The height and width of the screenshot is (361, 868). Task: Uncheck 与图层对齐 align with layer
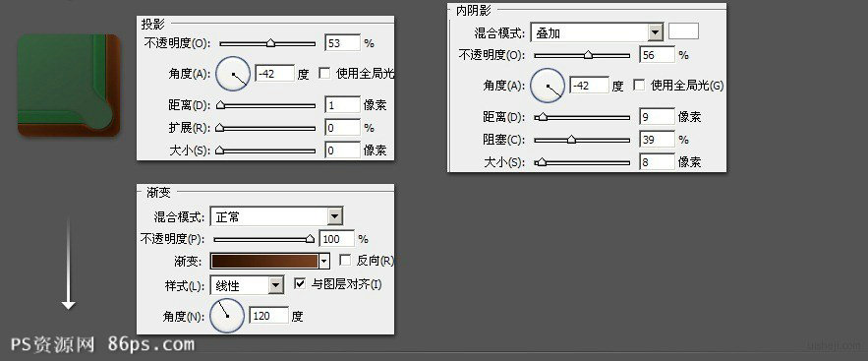click(x=300, y=283)
